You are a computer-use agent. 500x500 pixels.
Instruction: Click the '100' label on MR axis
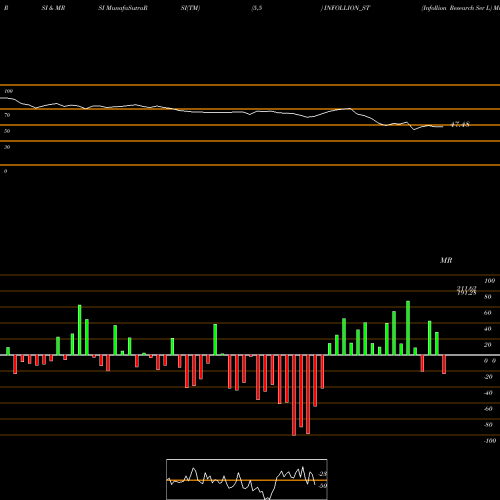[490, 281]
